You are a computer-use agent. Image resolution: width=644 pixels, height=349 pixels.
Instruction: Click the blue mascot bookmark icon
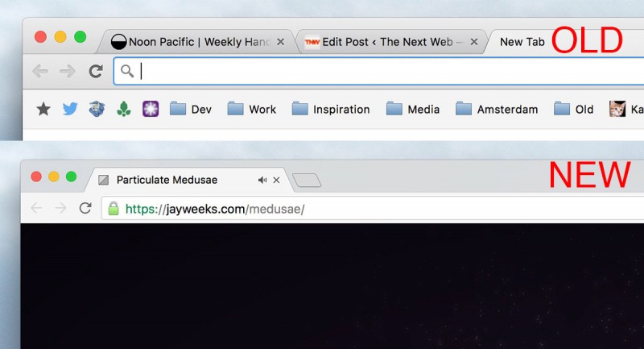pyautogui.click(x=97, y=109)
